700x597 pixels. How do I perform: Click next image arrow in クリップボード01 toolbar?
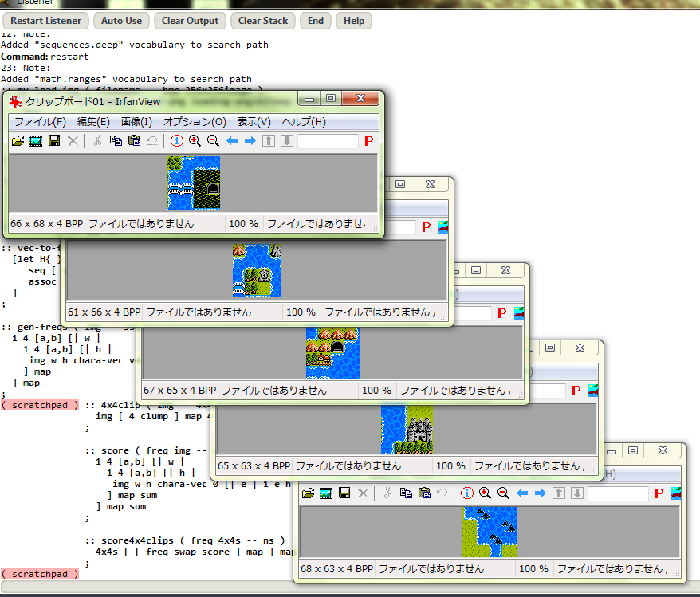click(250, 141)
